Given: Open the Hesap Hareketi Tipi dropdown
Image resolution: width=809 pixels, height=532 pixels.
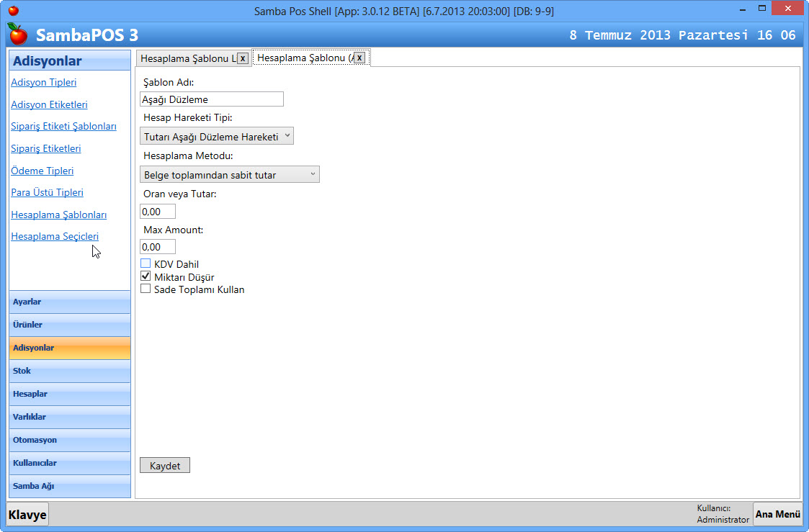Looking at the screenshot, I should [216, 136].
